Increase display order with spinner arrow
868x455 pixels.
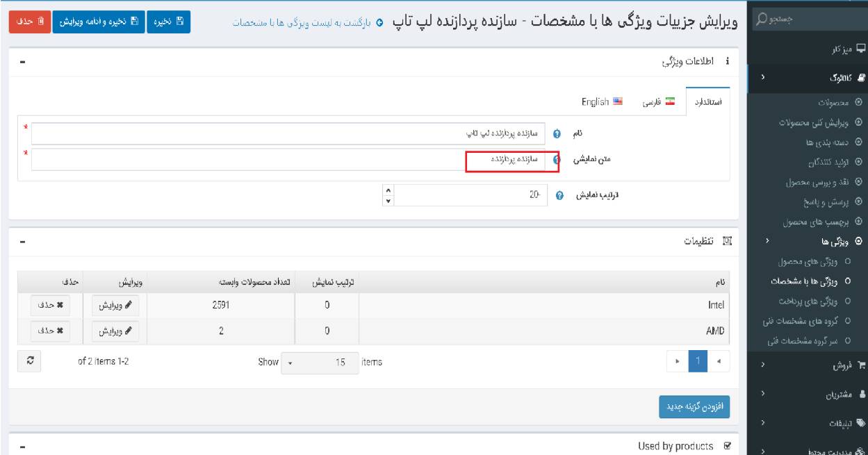[388, 192]
